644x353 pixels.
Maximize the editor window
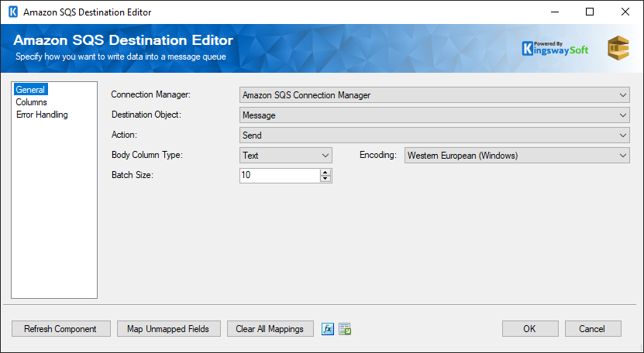(x=590, y=12)
